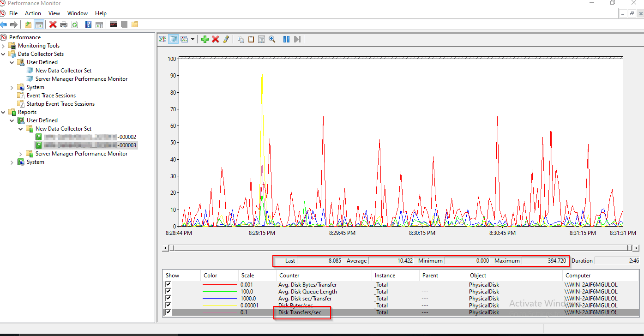Uncheck Avg. Disk Bytes/Transfer show checkbox
This screenshot has width=644, height=336.
pos(168,285)
